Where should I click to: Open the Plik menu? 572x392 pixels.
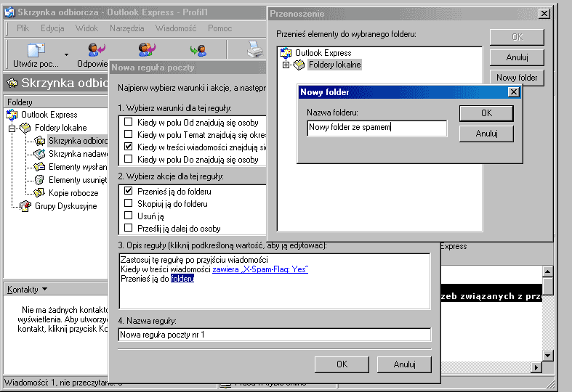coord(23,28)
